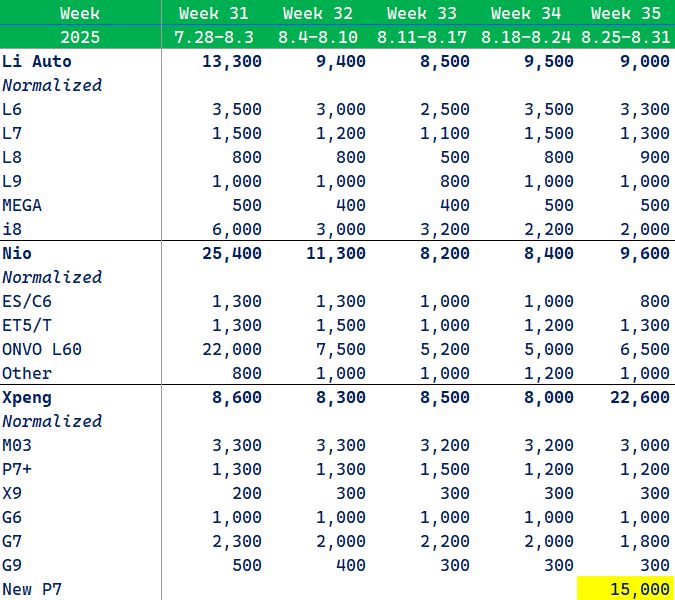Select the MEGA row label

pyautogui.click(x=22, y=205)
